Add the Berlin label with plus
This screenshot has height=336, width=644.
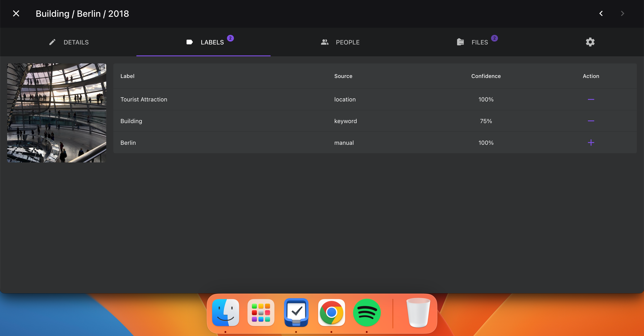click(x=591, y=143)
